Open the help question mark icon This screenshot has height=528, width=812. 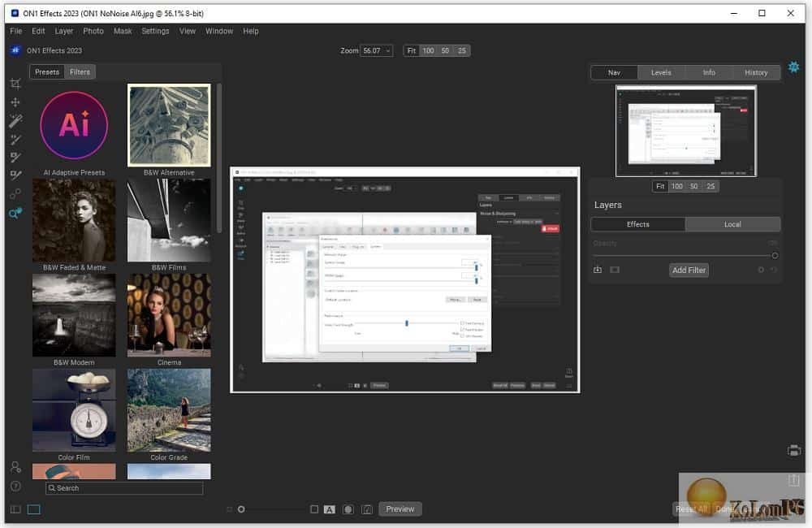point(15,486)
